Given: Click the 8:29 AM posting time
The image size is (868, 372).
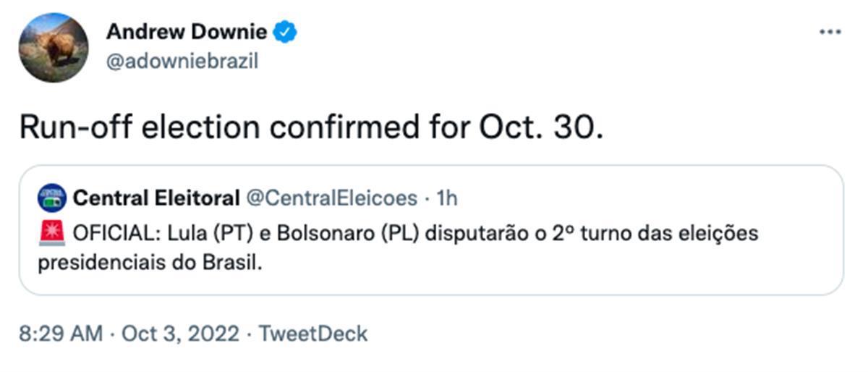Looking at the screenshot, I should coord(62,334).
